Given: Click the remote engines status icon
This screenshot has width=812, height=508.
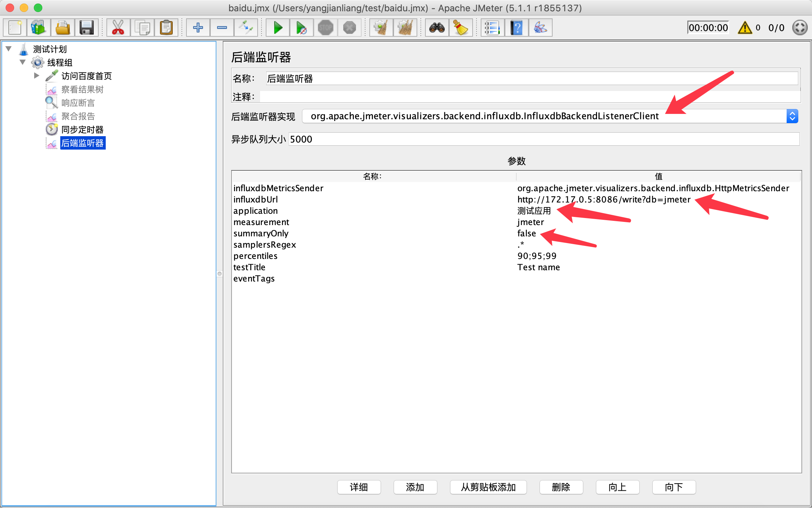Looking at the screenshot, I should click(x=800, y=28).
